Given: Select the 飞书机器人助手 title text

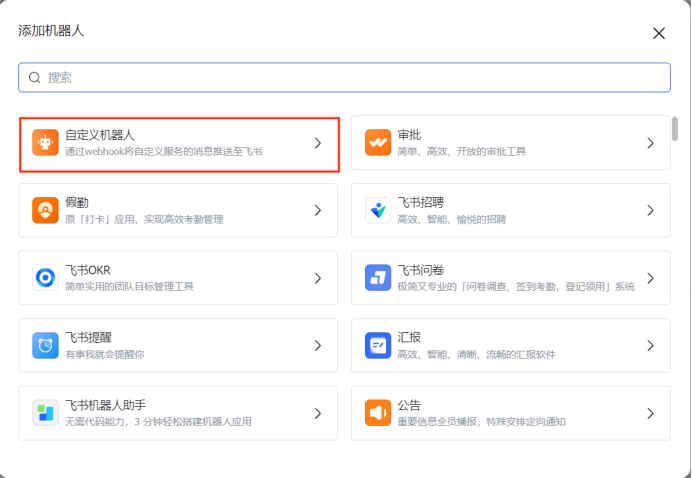Looking at the screenshot, I should tap(105, 405).
